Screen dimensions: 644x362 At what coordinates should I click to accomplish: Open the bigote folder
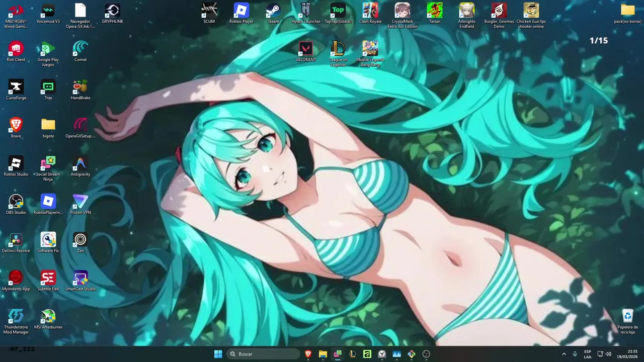click(48, 128)
